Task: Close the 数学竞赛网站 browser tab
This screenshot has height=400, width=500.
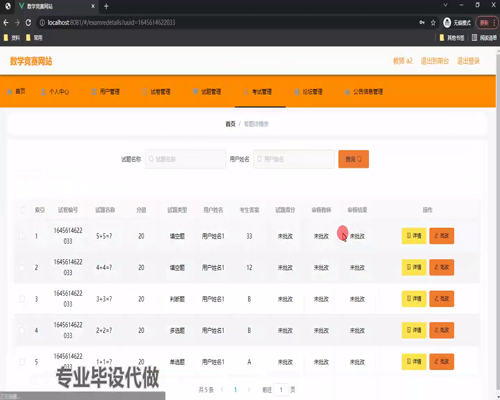Action: tap(93, 6)
